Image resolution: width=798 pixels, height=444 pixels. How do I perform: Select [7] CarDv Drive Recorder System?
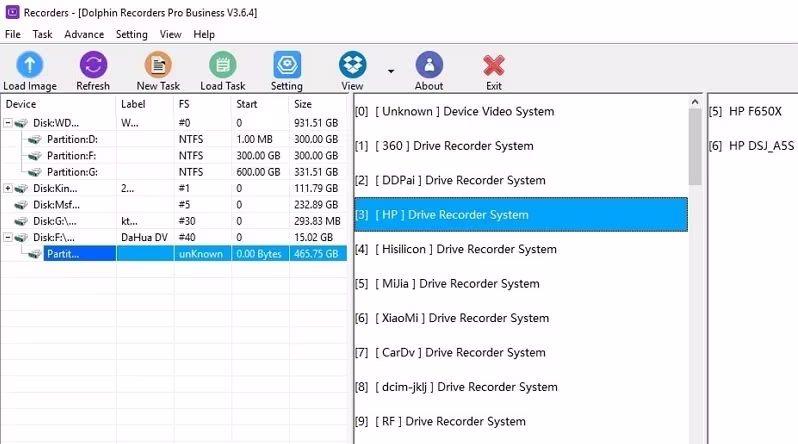tap(521, 352)
